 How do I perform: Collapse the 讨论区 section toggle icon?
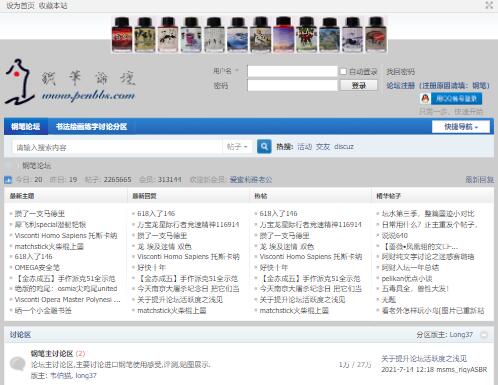coord(484,335)
